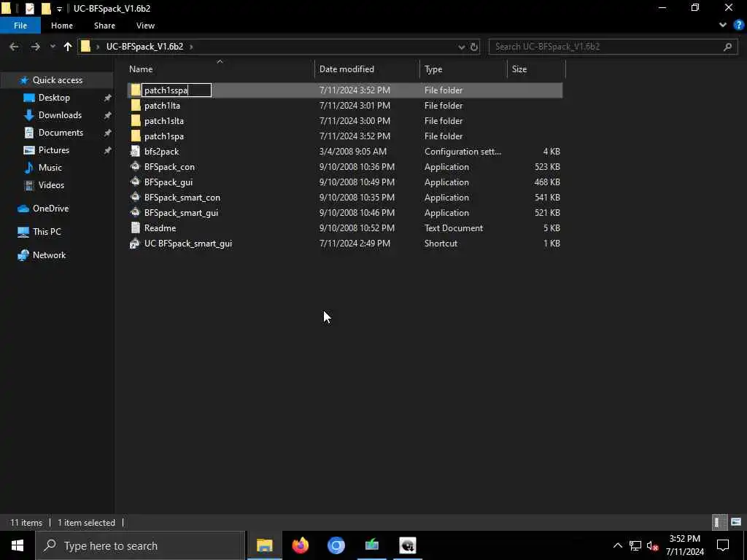Open Desktop in the navigation pane
Image resolution: width=747 pixels, height=560 pixels.
coord(54,98)
